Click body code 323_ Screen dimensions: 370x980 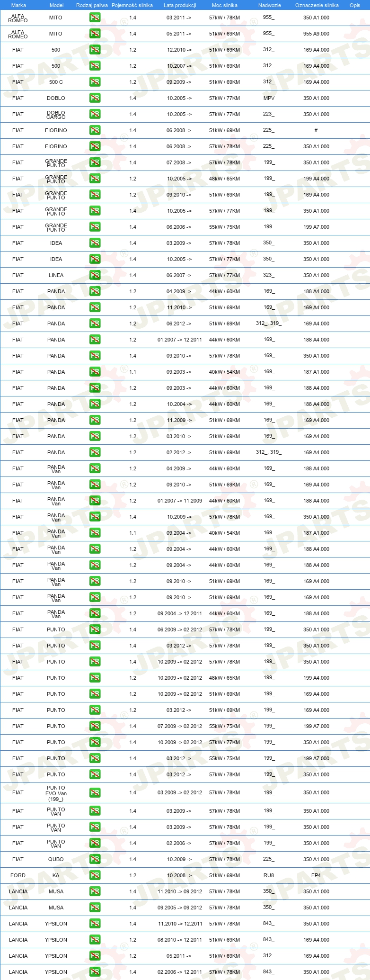[x=269, y=275]
